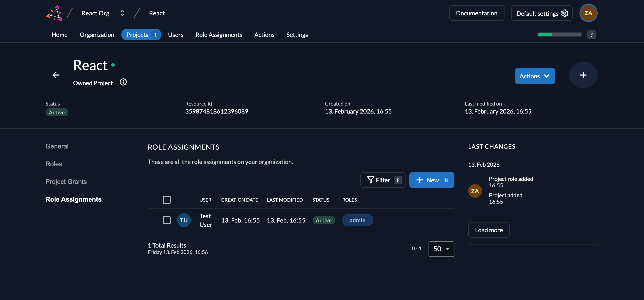Open Project Grants in sidebar
Image resolution: width=644 pixels, height=300 pixels.
pyautogui.click(x=66, y=181)
